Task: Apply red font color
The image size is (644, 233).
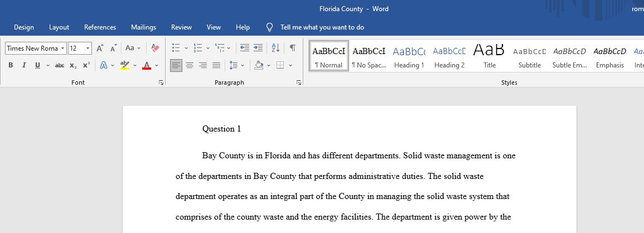Action: 147,65
